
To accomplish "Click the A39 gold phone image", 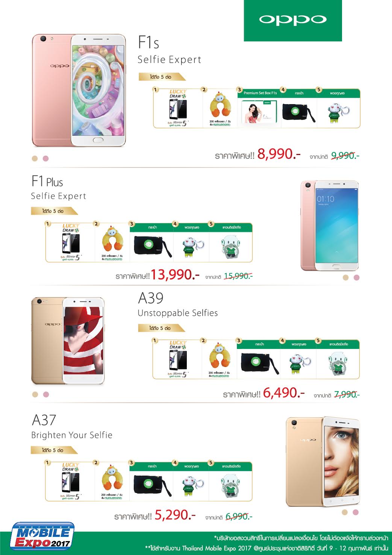I will [x=68, y=341].
